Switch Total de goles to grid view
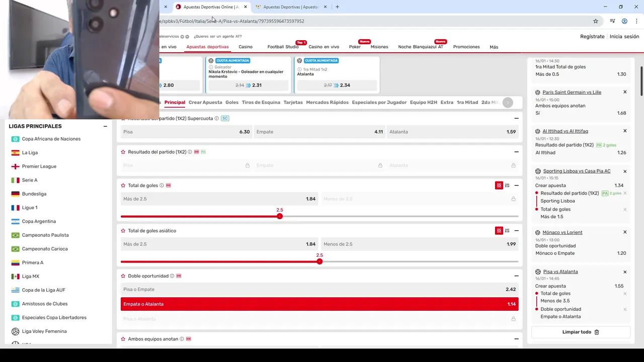The height and width of the screenshot is (362, 644). 499,186
